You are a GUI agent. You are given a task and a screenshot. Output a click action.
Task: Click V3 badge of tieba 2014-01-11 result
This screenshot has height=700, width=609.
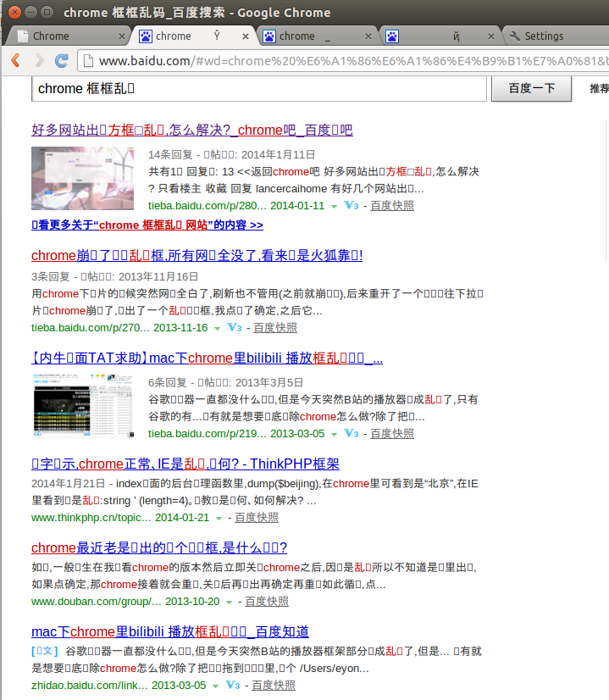[x=352, y=205]
